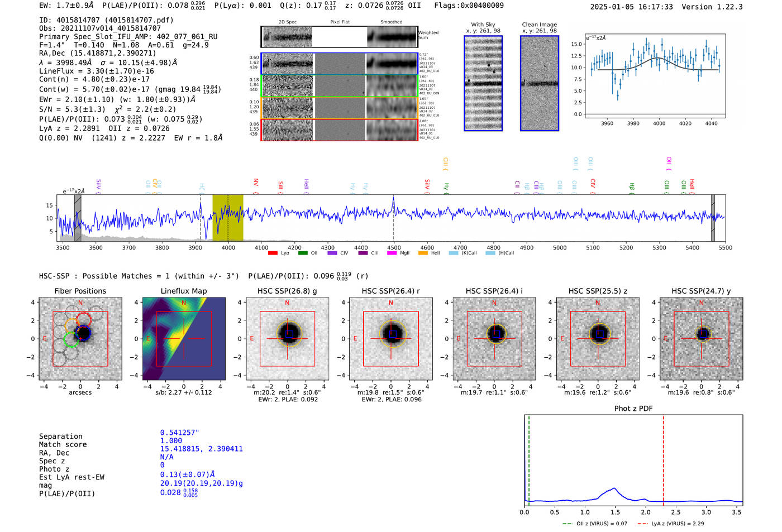Click the blue '15.418815, 2.390411' coordinates
Viewport: 782px width, 532px height.
[x=202, y=449]
